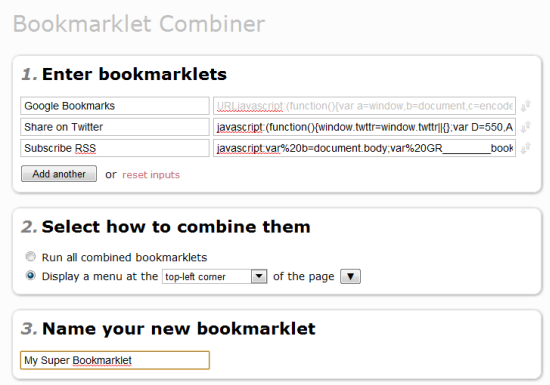Open dropdown after 'of the page'
The width and height of the screenshot is (550, 385).
(x=350, y=276)
